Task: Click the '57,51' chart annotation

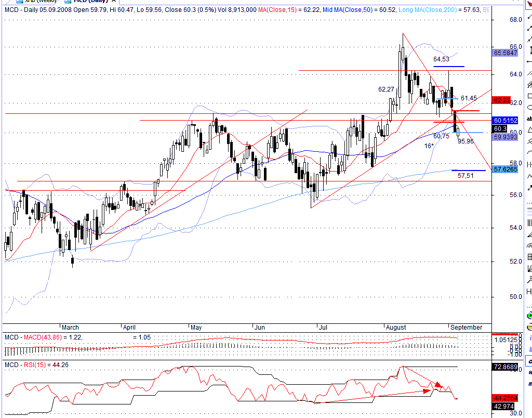Action: pyautogui.click(x=465, y=176)
